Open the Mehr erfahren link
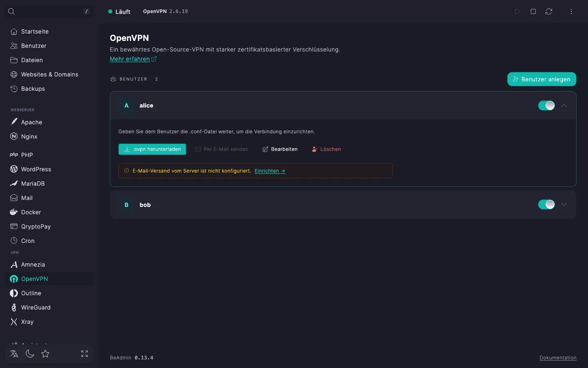This screenshot has width=588, height=368. [133, 59]
